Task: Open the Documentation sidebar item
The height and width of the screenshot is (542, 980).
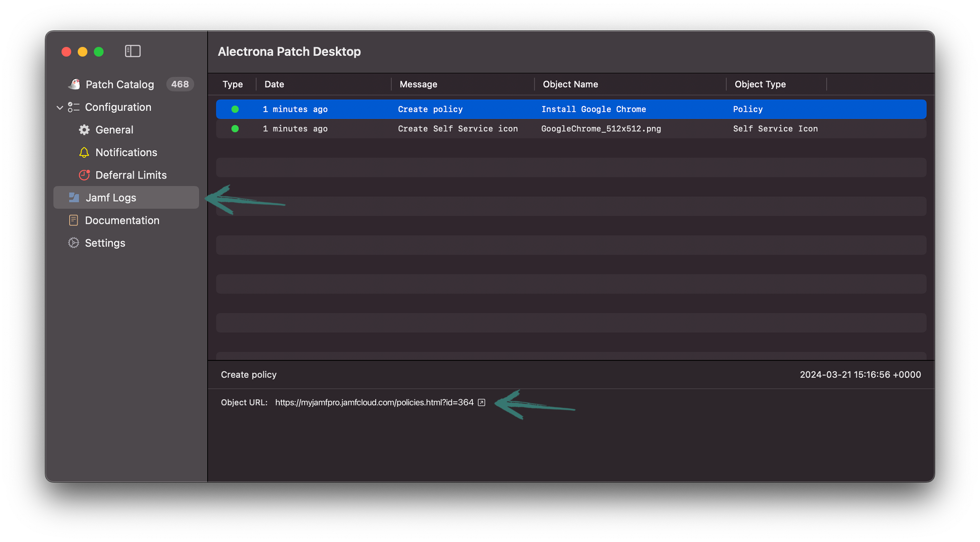Action: click(122, 220)
